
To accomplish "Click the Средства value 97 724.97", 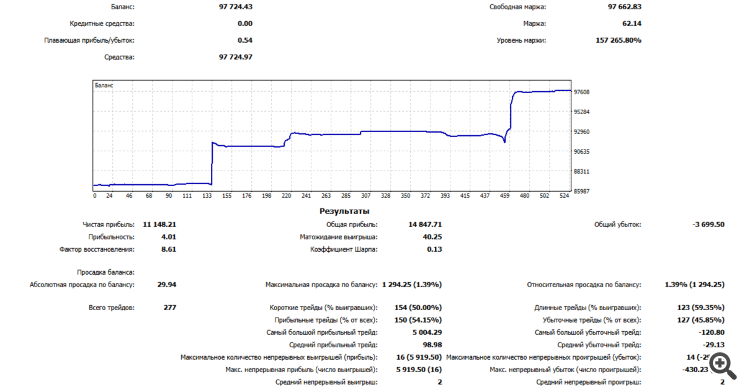I will [x=235, y=57].
